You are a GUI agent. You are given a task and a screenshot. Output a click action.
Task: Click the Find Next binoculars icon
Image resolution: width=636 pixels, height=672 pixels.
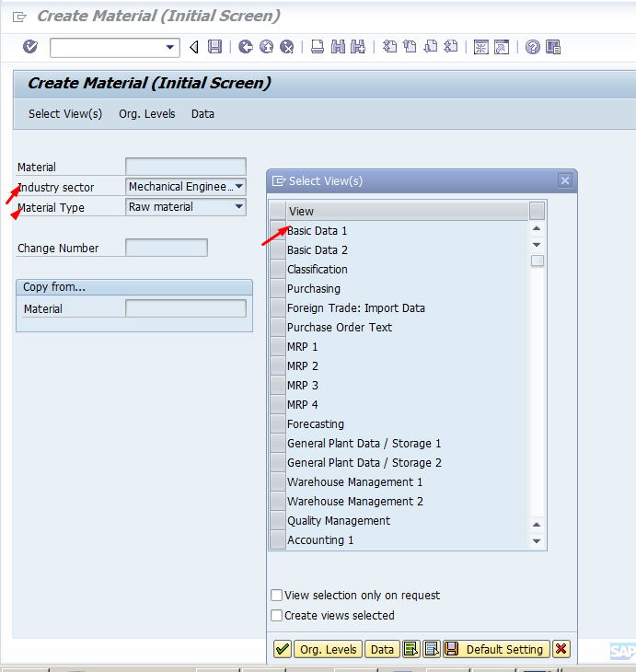358,46
